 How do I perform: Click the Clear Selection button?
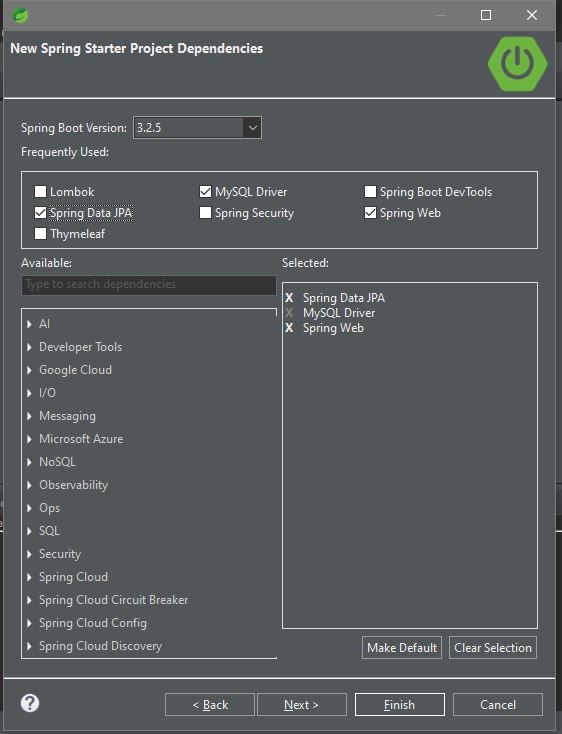[493, 647]
